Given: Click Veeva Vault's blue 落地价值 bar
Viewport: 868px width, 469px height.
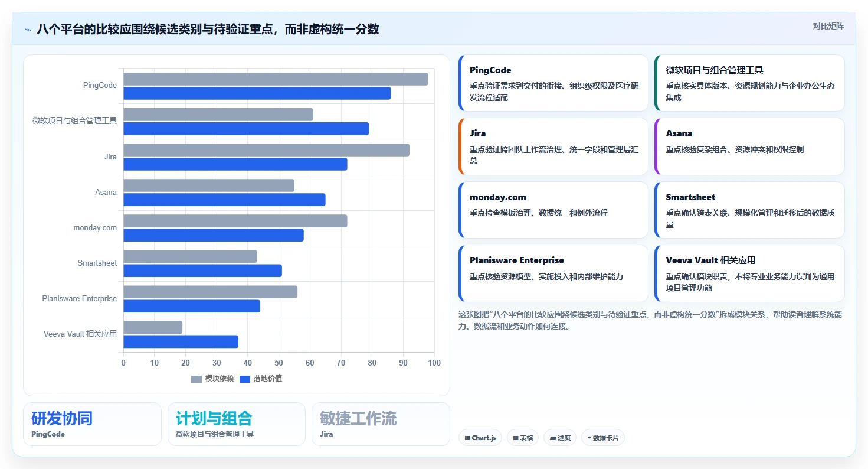Looking at the screenshot, I should pos(181,341).
